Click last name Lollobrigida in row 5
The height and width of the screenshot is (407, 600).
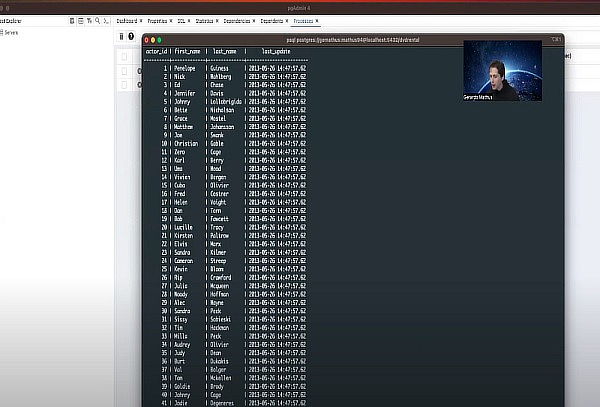click(226, 102)
